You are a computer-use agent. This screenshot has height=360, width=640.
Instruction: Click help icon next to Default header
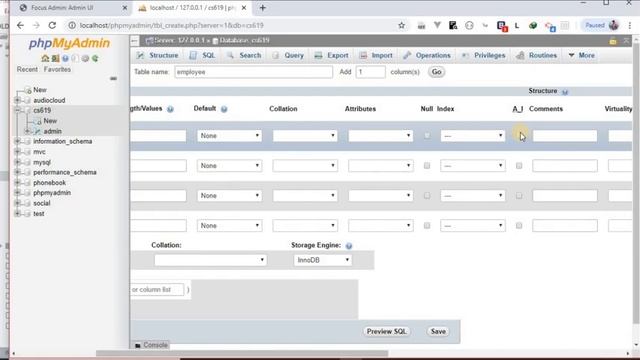[x=224, y=109]
